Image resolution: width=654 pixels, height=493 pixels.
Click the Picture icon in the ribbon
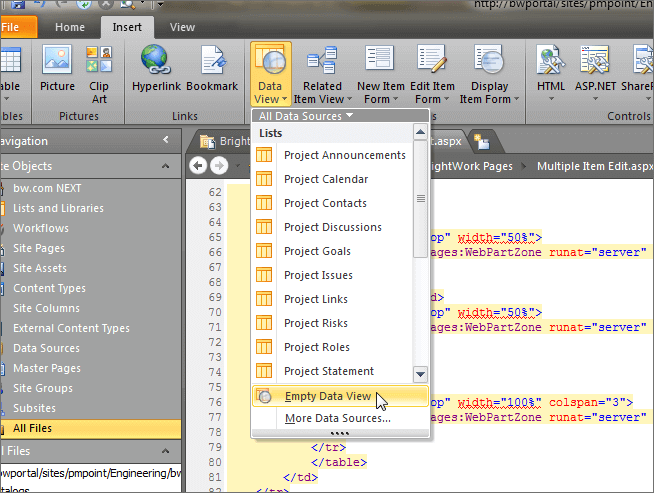(57, 60)
